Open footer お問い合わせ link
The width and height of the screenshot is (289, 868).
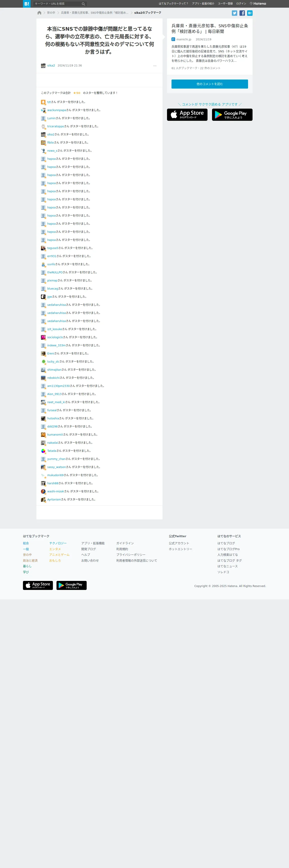(90, 560)
